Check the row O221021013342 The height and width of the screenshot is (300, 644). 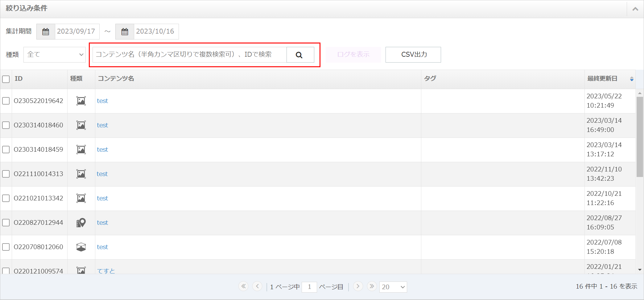pos(6,198)
